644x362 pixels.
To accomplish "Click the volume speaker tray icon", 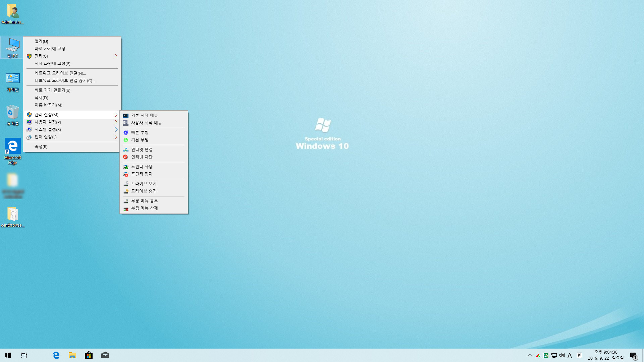I will pos(562,355).
